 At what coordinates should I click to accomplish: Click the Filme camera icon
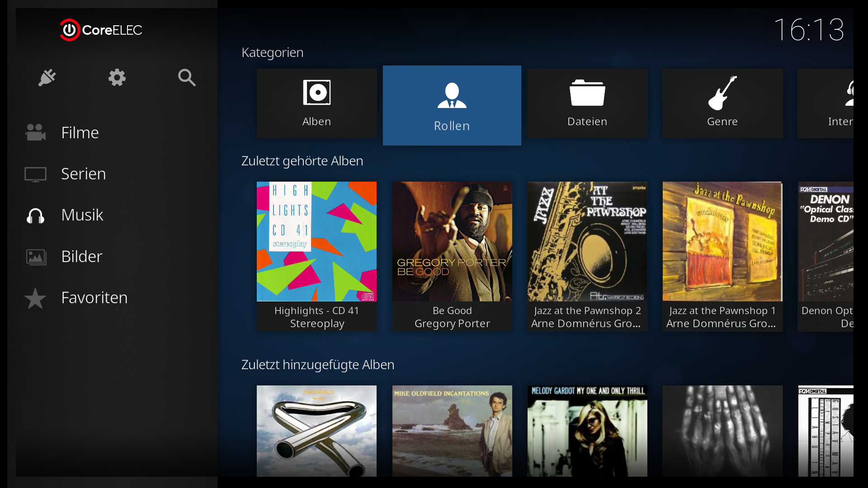click(x=35, y=132)
